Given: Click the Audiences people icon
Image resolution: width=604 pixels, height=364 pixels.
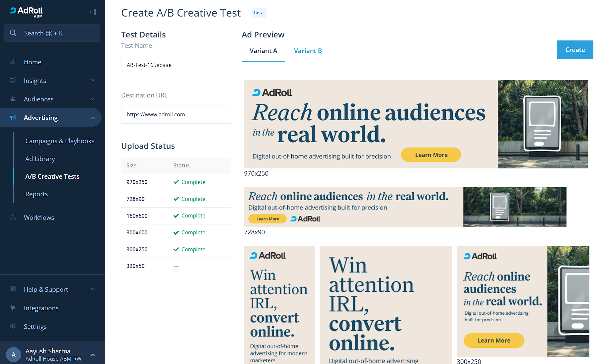Looking at the screenshot, I should pos(13,99).
